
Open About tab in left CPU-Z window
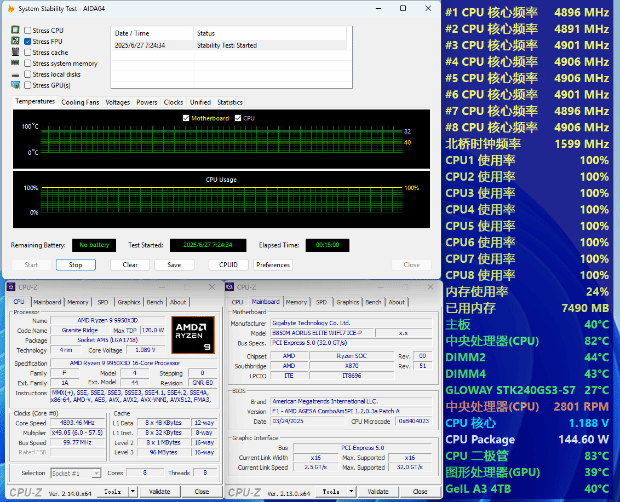click(178, 302)
